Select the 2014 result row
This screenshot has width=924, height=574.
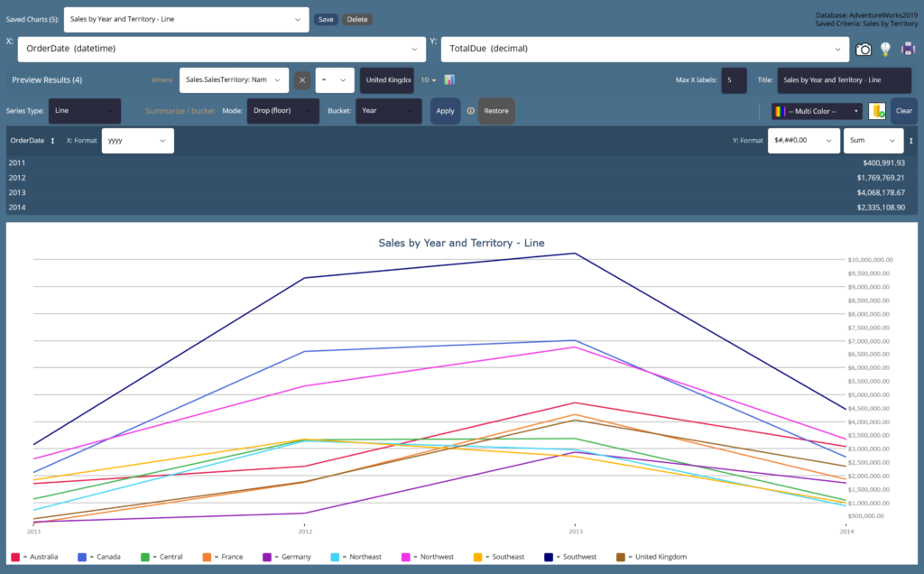(x=462, y=208)
